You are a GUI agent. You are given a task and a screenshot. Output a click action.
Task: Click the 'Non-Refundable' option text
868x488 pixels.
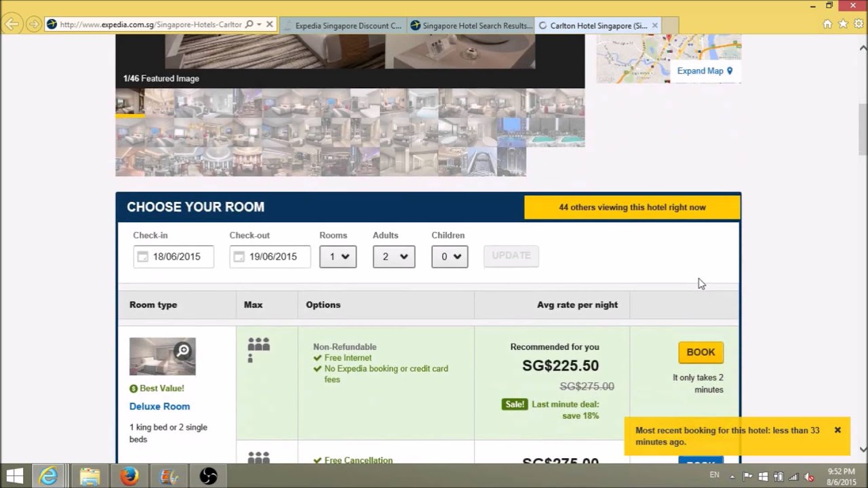(344, 347)
